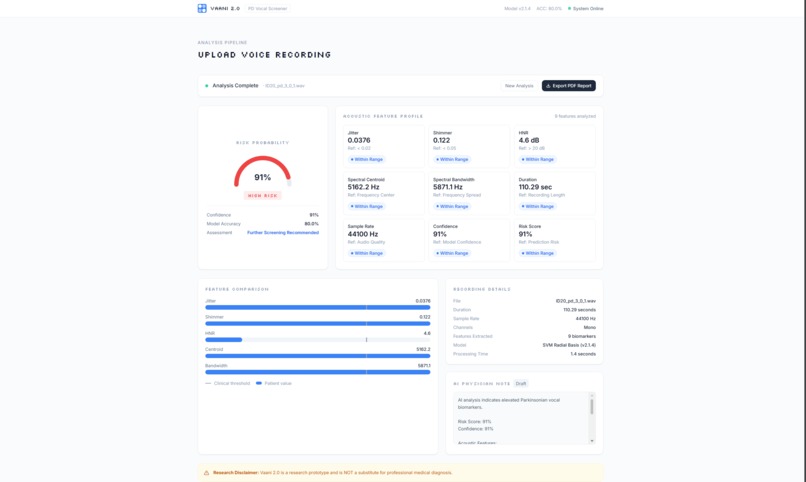
Task: Click the scroll-down arrow in AI Physician Note
Action: click(x=592, y=441)
